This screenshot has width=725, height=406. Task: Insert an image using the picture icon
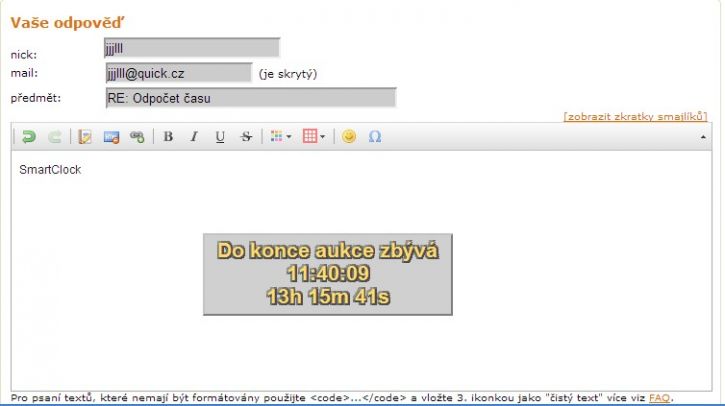pyautogui.click(x=111, y=137)
